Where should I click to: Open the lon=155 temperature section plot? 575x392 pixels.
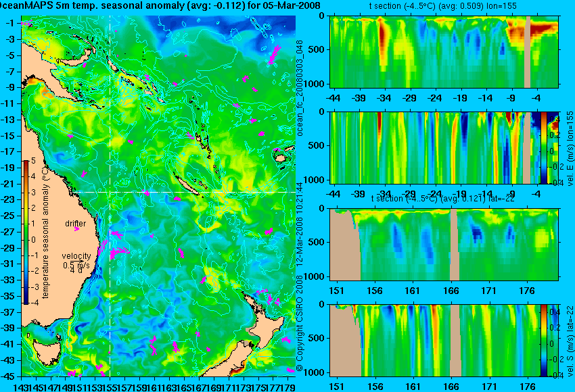(x=444, y=51)
